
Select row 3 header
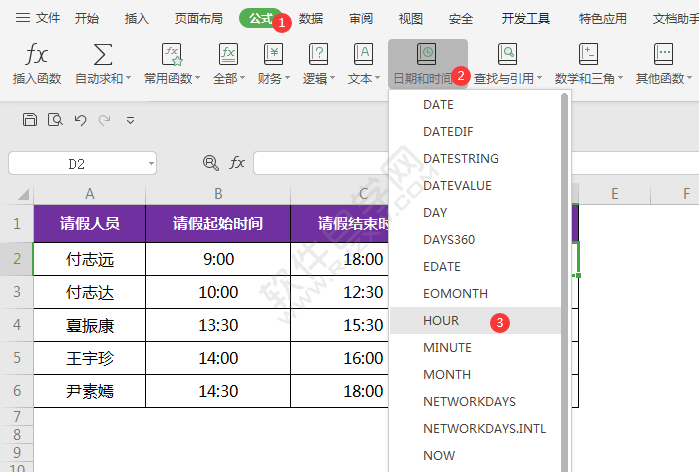[17, 292]
